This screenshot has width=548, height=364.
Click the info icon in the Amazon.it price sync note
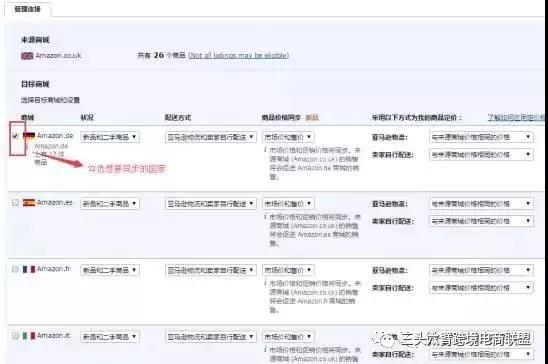(266, 349)
